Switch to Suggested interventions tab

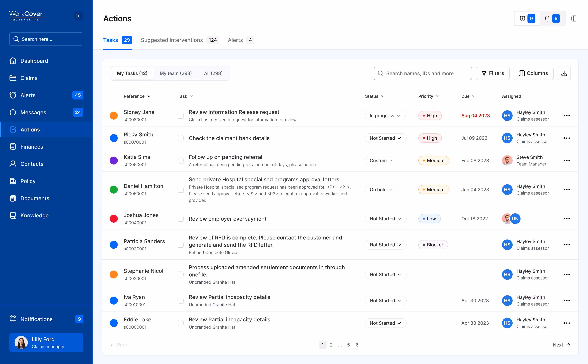180,40
